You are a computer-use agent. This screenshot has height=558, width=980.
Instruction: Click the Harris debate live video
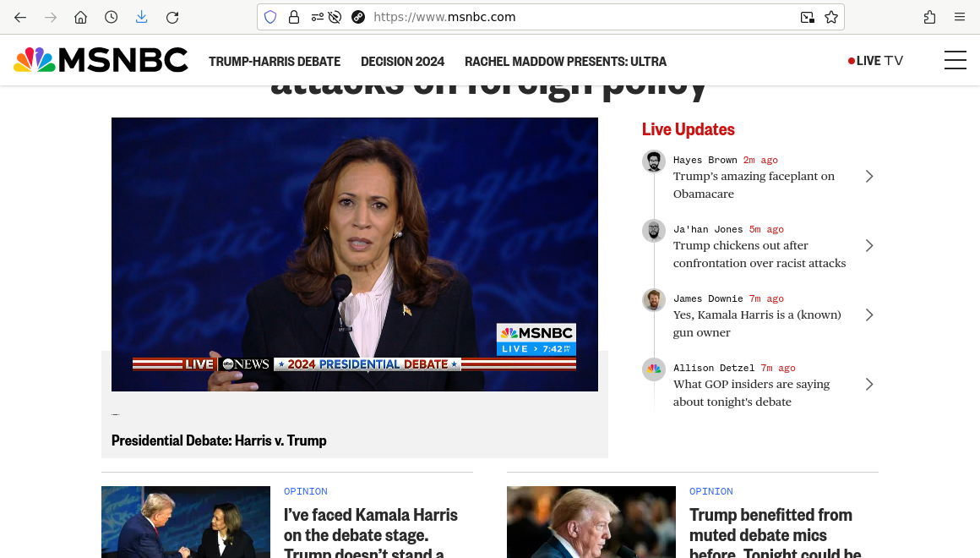coord(355,254)
